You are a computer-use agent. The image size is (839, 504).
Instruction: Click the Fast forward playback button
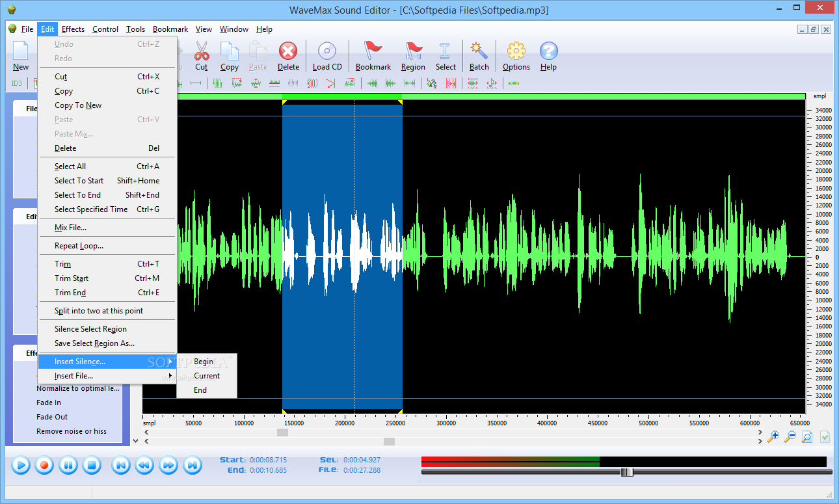168,465
